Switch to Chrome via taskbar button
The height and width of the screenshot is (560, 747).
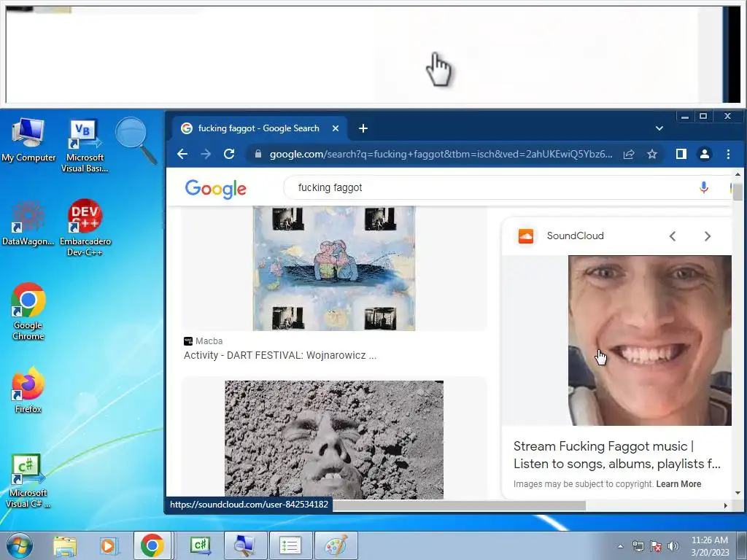pyautogui.click(x=152, y=545)
